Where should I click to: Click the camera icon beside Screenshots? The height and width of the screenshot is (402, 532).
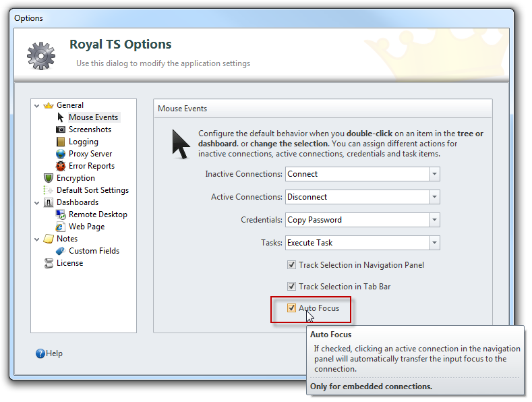[x=61, y=130]
